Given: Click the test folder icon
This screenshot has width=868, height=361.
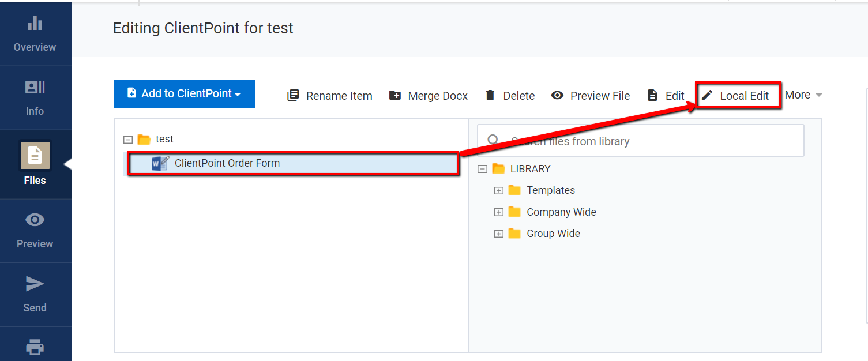Looking at the screenshot, I should point(144,140).
